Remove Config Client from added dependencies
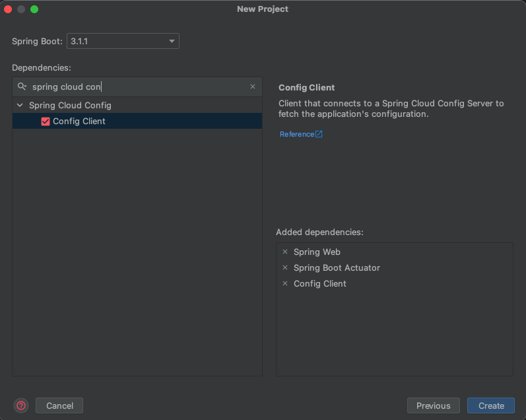Viewport: 526px width, 420px height. (x=285, y=283)
